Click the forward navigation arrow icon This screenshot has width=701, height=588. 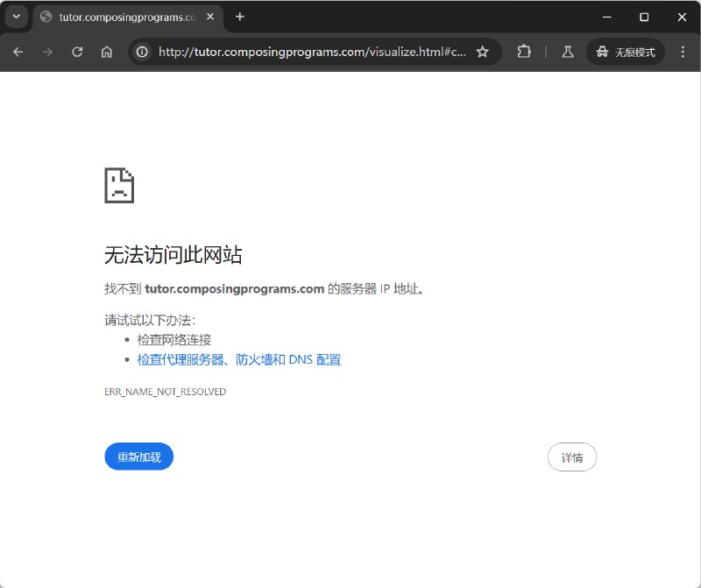47,52
